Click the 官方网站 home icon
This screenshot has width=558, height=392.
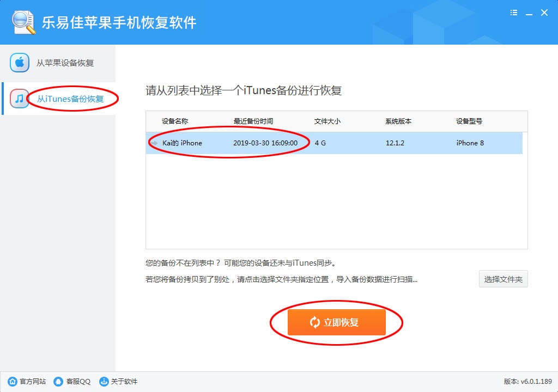pyautogui.click(x=13, y=381)
